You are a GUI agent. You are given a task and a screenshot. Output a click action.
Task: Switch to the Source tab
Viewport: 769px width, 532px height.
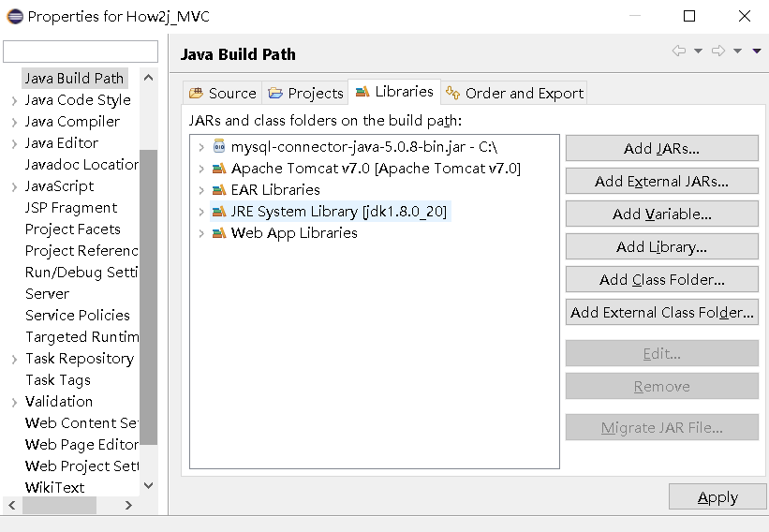tap(223, 93)
